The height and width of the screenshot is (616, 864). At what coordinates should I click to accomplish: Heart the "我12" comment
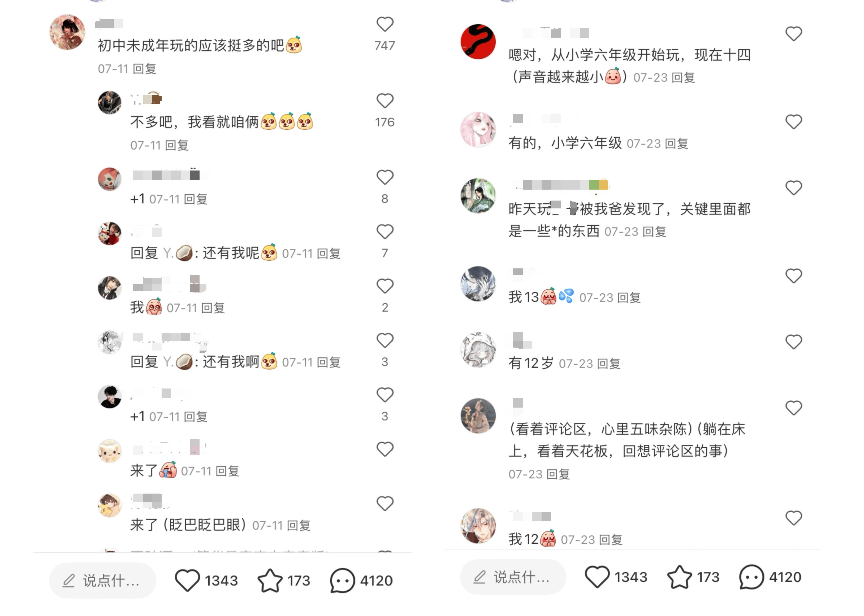pos(793,518)
